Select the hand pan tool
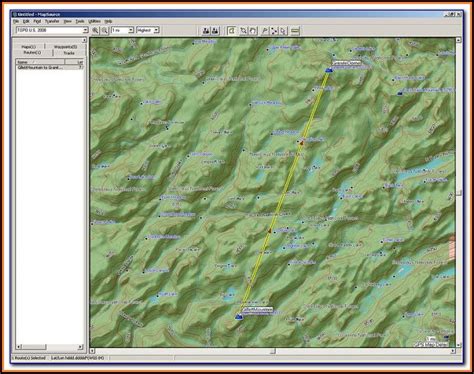474x374 pixels. pyautogui.click(x=253, y=31)
